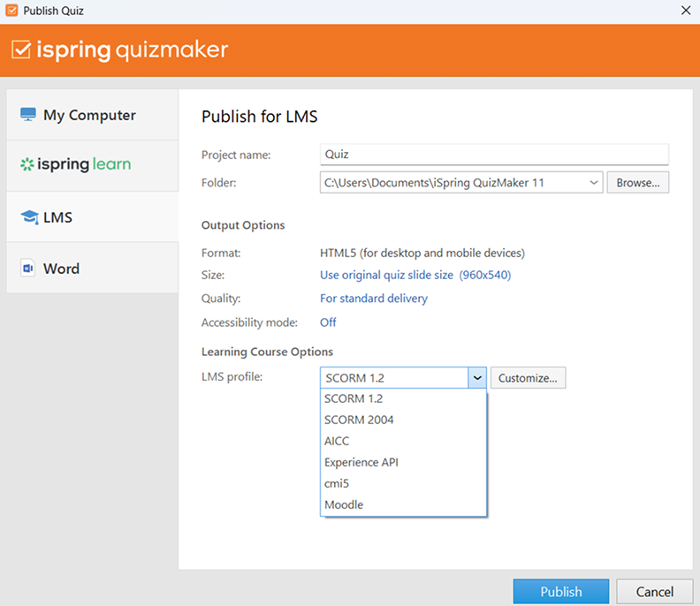Click the Publish Quiz title bar icon
700x606 pixels.
[x=11, y=11]
